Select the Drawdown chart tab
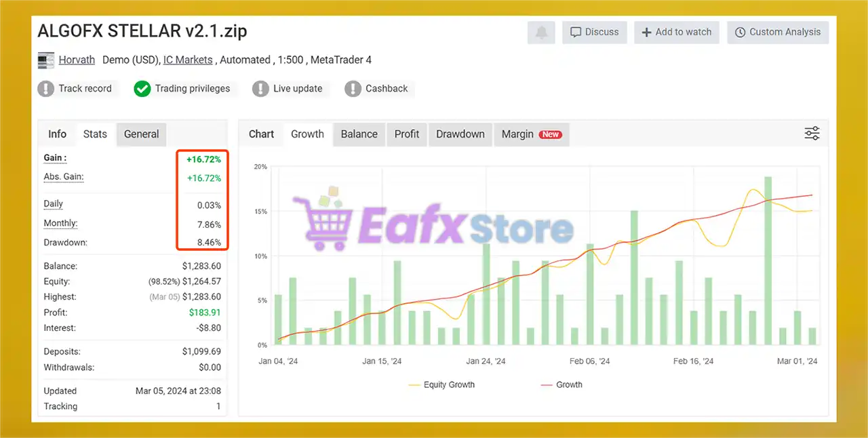 pyautogui.click(x=460, y=134)
